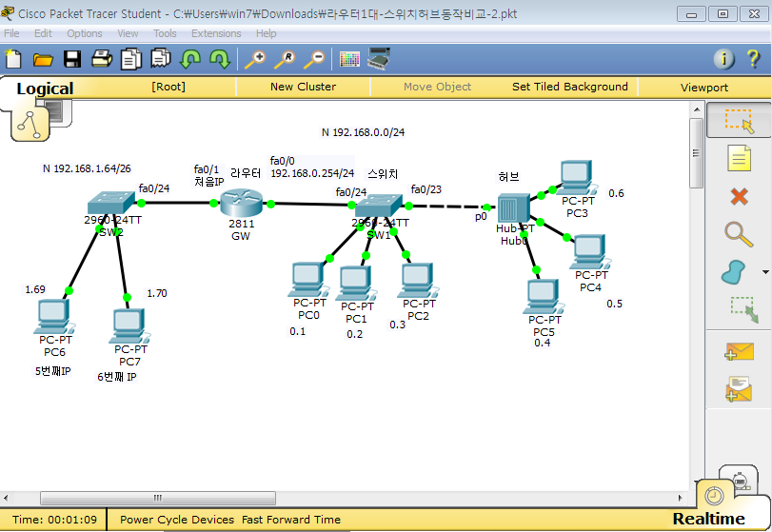Choose the red Delete tool

739,196
